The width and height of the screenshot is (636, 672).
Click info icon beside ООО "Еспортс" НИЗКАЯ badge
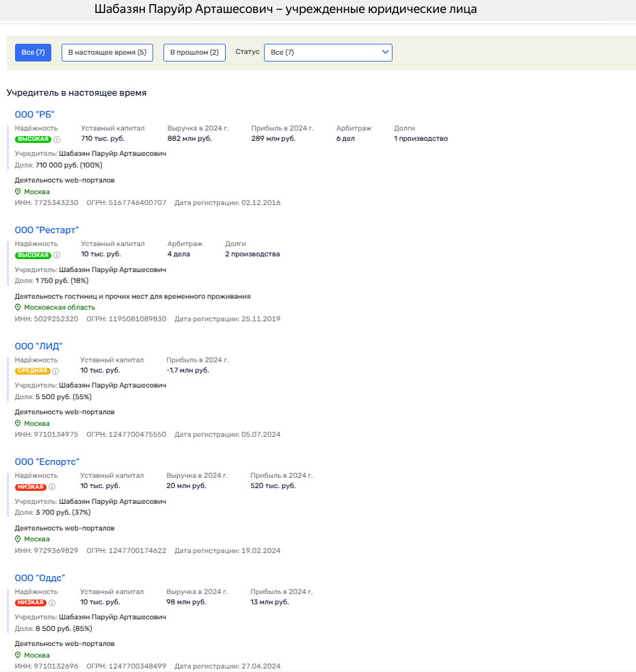(x=52, y=487)
